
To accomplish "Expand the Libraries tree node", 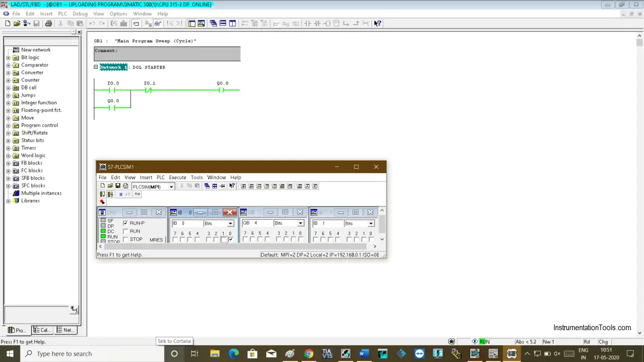I will click(8, 201).
